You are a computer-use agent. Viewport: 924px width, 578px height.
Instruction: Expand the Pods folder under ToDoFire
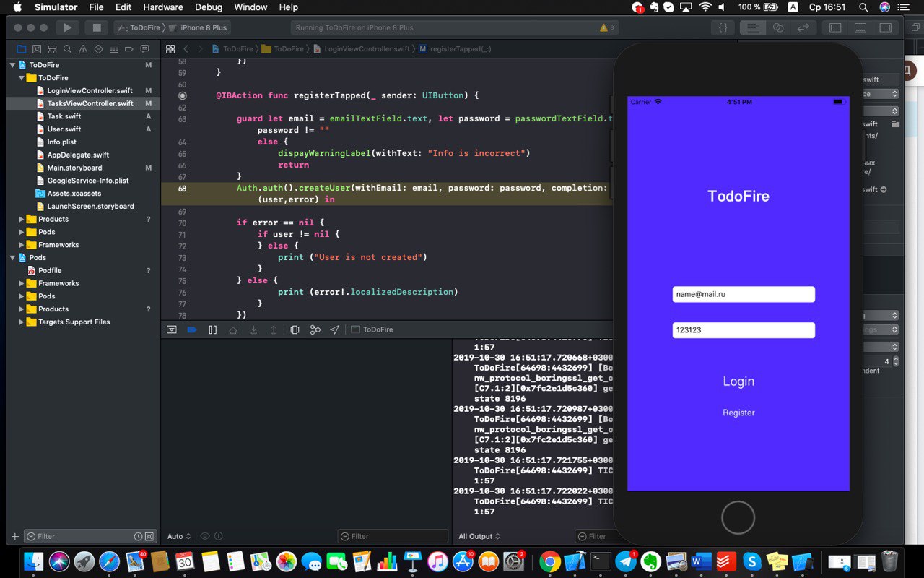coord(22,232)
